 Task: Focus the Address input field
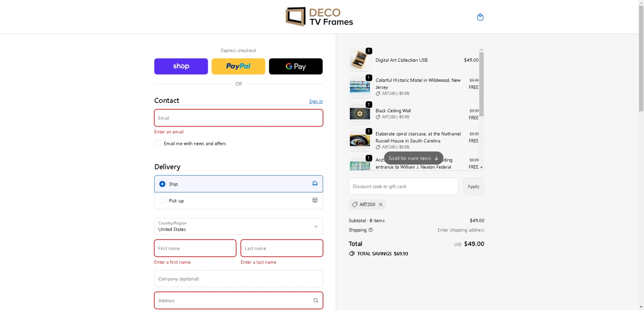(239, 301)
